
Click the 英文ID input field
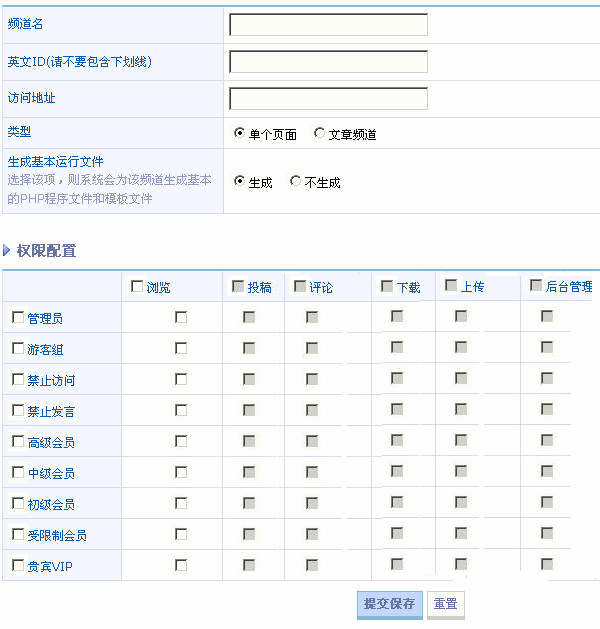coord(328,62)
